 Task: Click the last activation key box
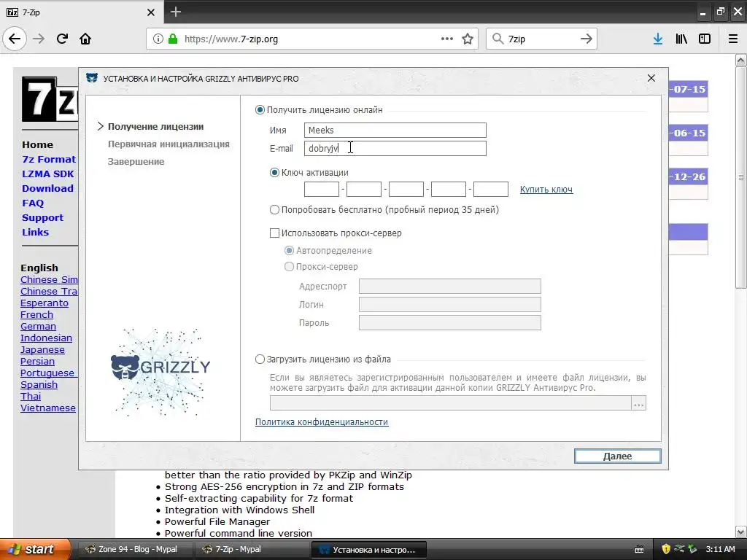coord(491,189)
